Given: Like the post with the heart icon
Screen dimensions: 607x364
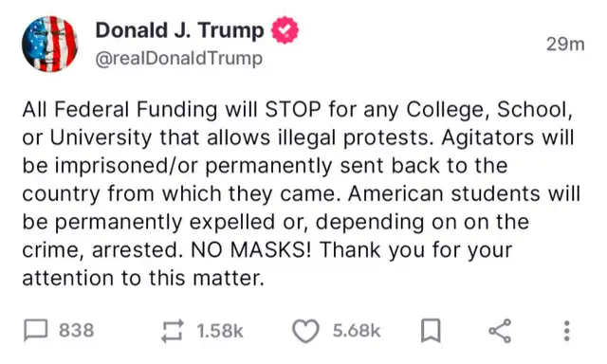Looking at the screenshot, I should [x=305, y=331].
